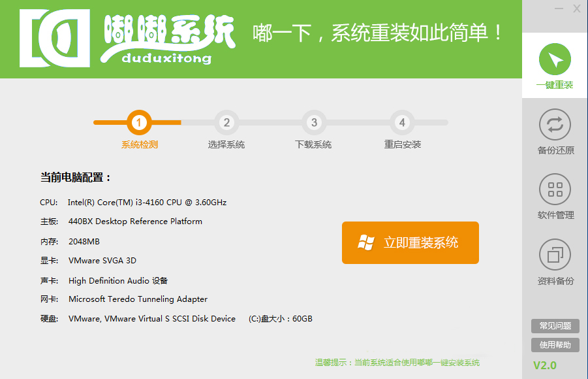Screen dimensions: 588x379
Task: Select step 4 重启安装 circle
Action: click(x=402, y=122)
